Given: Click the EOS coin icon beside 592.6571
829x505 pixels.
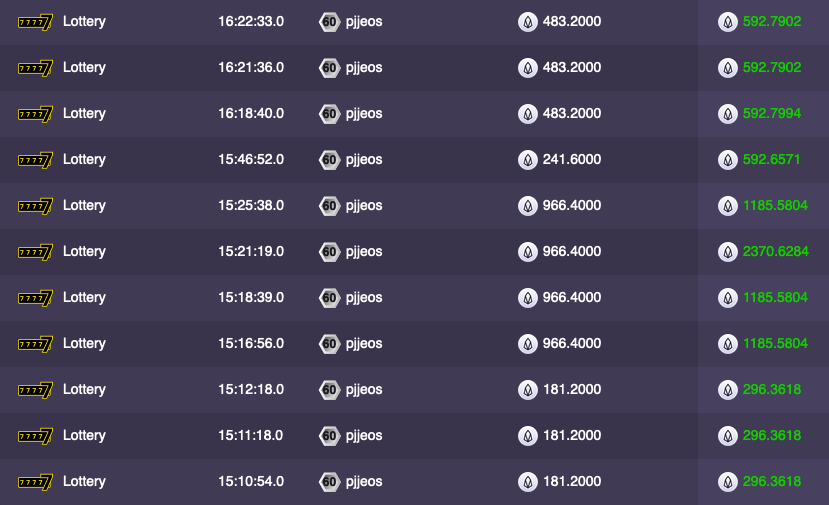Looking at the screenshot, I should pyautogui.click(x=728, y=160).
